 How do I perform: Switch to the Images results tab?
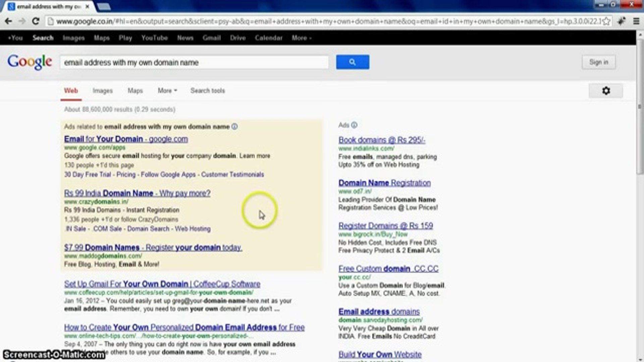(103, 90)
